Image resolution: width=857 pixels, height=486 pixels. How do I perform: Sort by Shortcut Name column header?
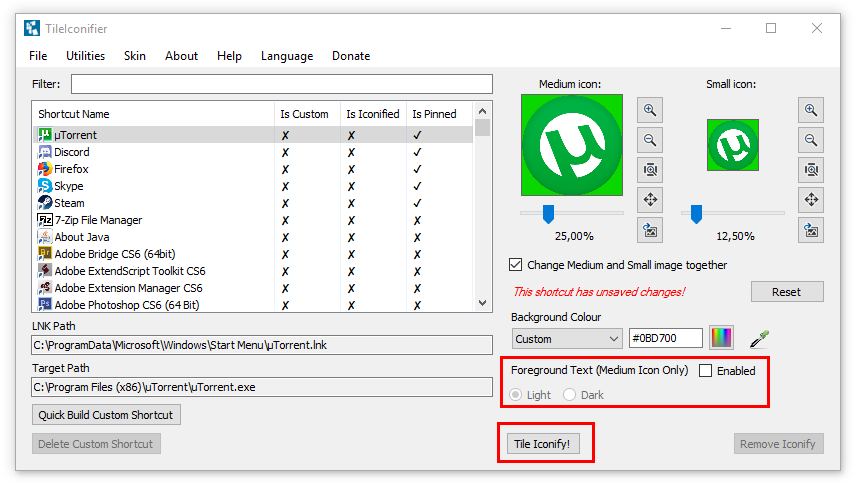coord(154,114)
